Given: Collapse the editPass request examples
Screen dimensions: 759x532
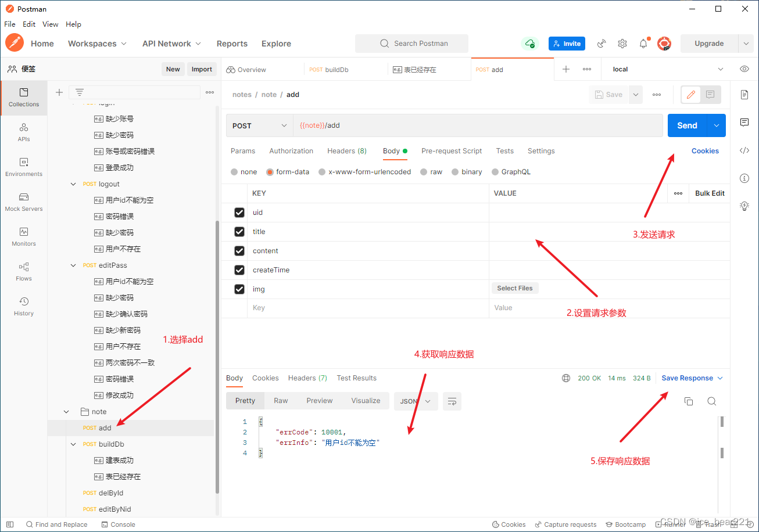Looking at the screenshot, I should pos(73,265).
